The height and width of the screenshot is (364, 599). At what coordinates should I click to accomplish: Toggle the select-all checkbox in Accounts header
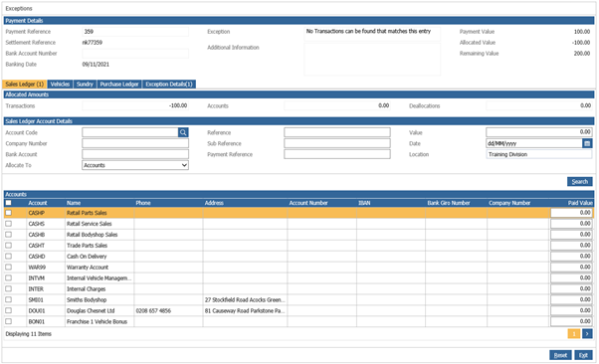8,203
